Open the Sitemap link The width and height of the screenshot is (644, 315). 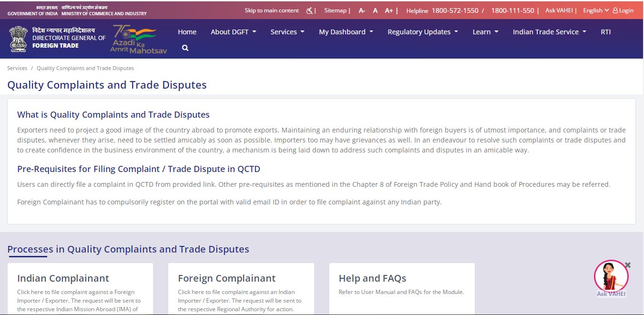pos(336,10)
